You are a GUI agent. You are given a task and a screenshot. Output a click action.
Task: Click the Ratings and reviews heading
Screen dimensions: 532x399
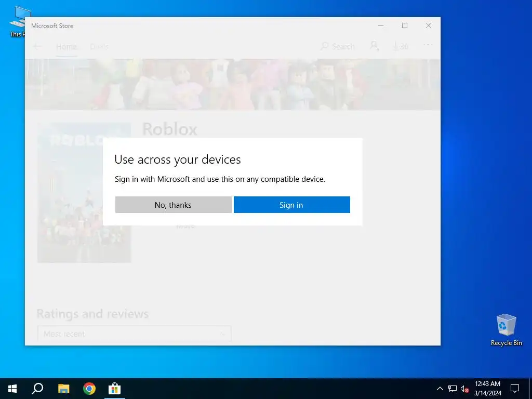[x=92, y=314]
